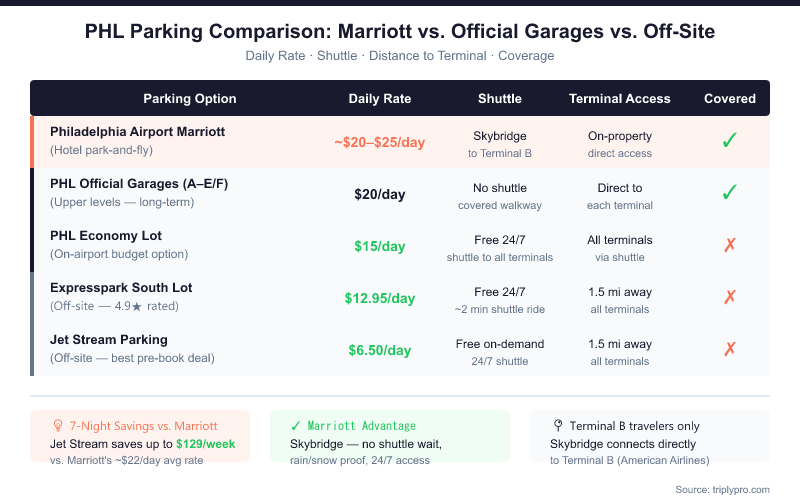The width and height of the screenshot is (800, 500).
Task: Select the Jet Stream Parking row title
Action: coord(109,340)
